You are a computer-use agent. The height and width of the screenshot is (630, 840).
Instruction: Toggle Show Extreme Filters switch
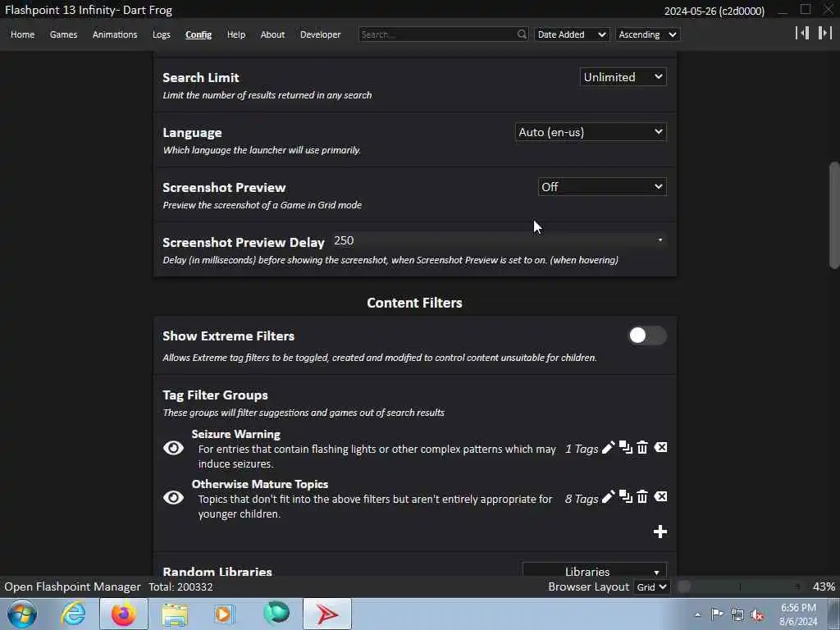click(x=646, y=336)
